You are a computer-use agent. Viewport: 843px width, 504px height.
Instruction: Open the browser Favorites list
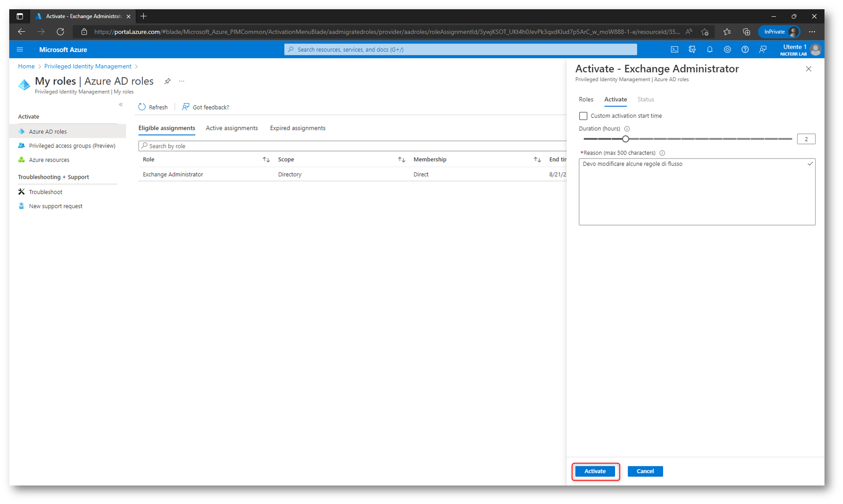(727, 32)
